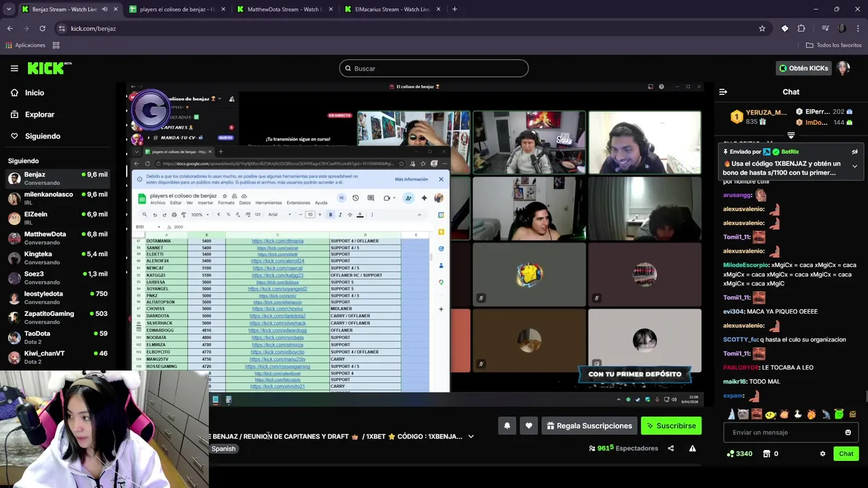Open a new browser tab
This screenshot has height=488, width=868.
pos(454,9)
